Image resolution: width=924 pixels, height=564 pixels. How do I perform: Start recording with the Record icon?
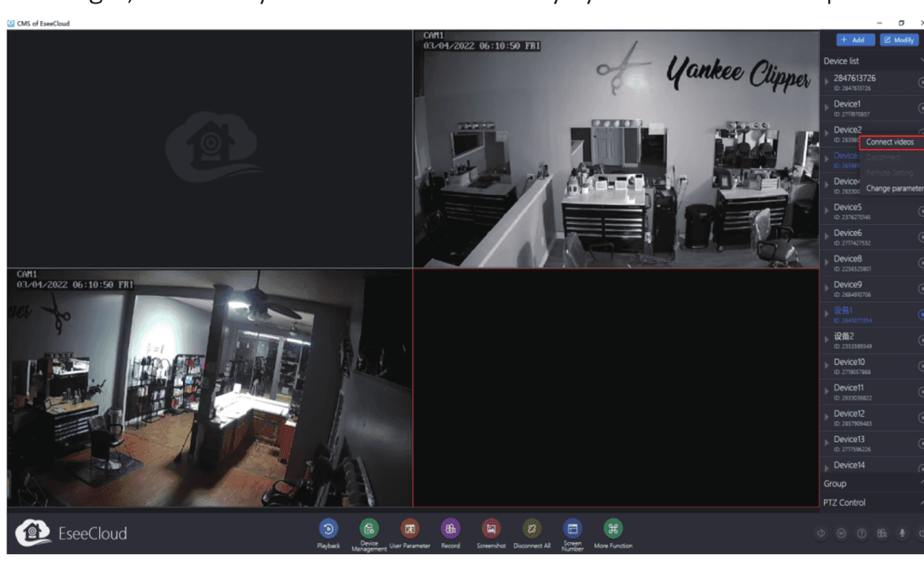(x=450, y=529)
